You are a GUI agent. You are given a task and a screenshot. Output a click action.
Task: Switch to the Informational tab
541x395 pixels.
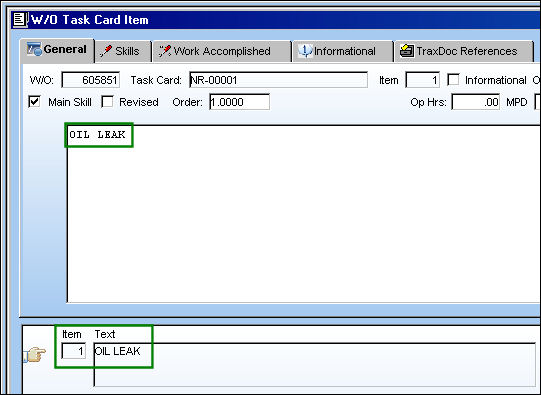click(x=343, y=51)
